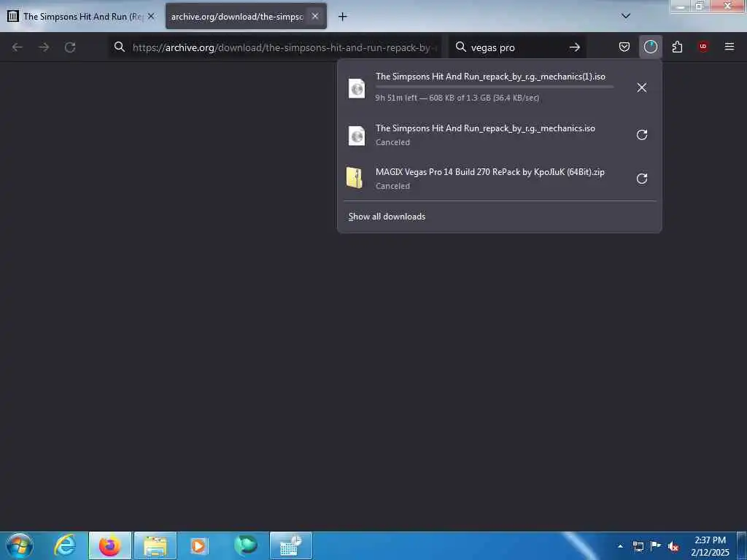Open Windows Media Player from taskbar

[198, 545]
